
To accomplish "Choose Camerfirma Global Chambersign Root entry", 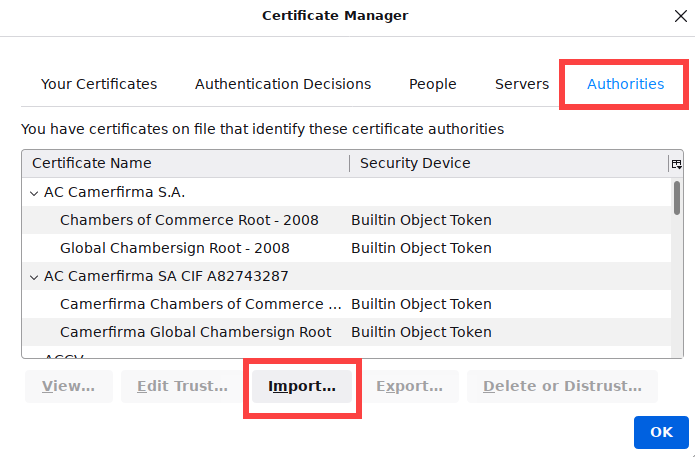I will click(x=195, y=332).
